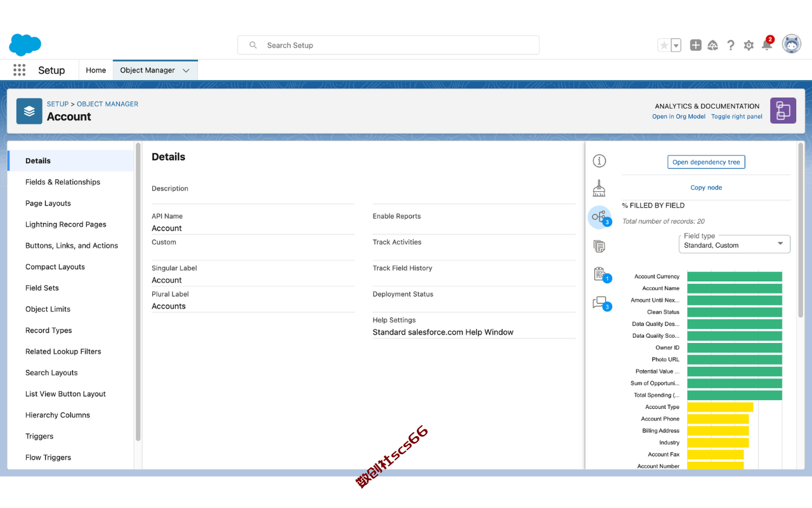
Task: Click the SETUP breadcrumb link
Action: [57, 104]
